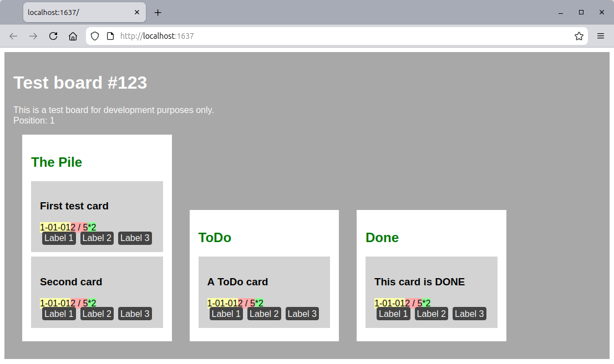Image resolution: width=614 pixels, height=364 pixels.
Task: Reload the page with the refresh icon
Action: coord(53,36)
